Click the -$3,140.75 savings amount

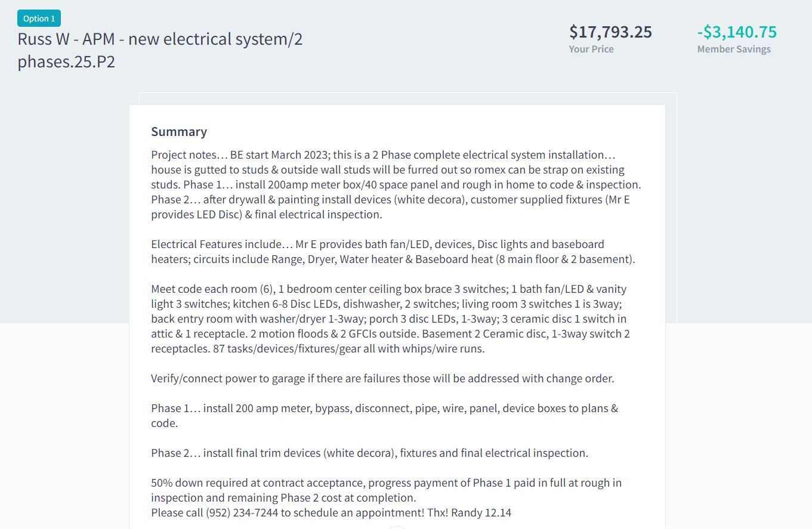737,32
